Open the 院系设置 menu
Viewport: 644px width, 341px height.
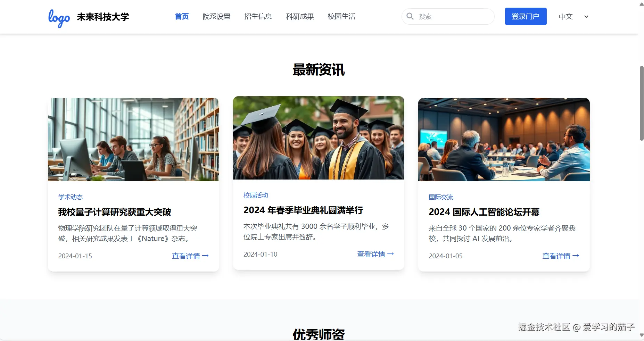pyautogui.click(x=216, y=16)
